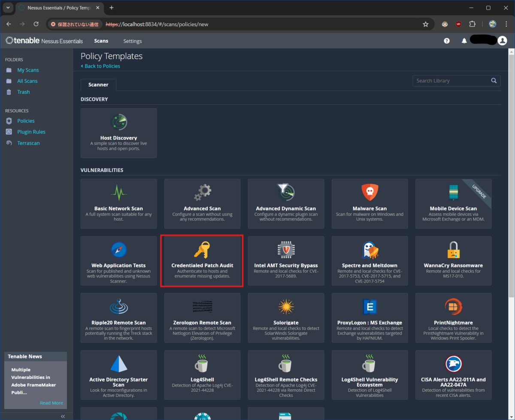Open the Ripple20 Remote Scan ripple icon
The height and width of the screenshot is (420, 515).
[118, 307]
